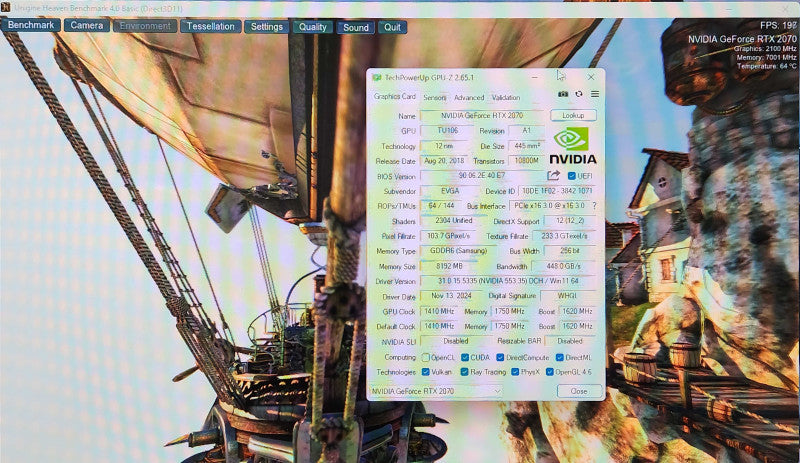This screenshot has height=463, width=800.
Task: Click the Lookup button in GPU-Z
Action: tap(573, 115)
